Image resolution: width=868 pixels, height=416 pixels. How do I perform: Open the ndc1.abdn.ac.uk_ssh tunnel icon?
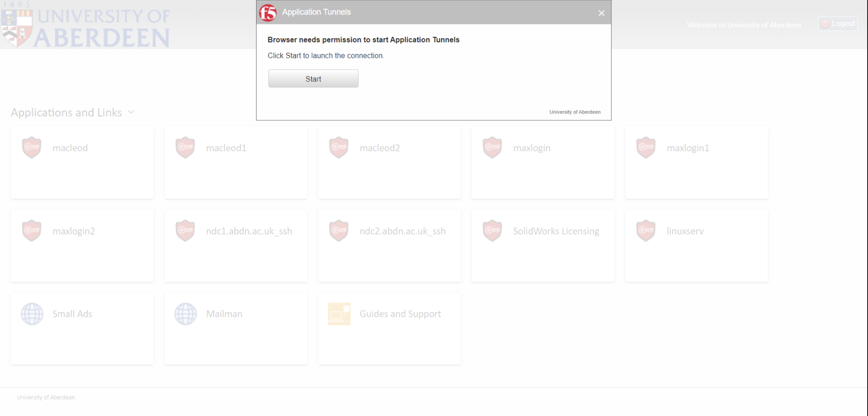pos(185,231)
